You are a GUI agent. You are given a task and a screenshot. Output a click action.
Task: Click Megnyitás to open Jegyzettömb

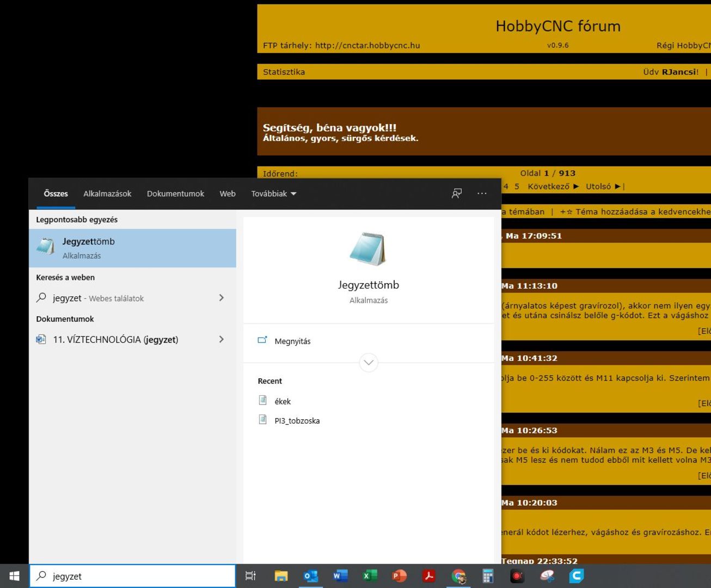[x=292, y=341]
